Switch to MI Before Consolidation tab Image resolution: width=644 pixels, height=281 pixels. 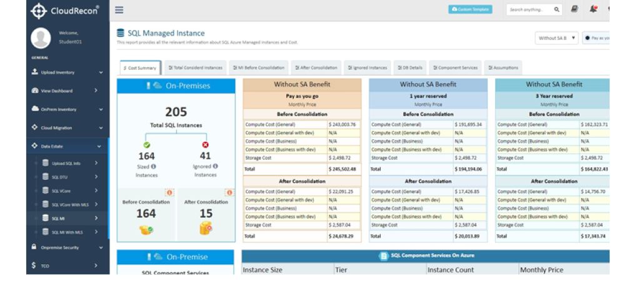(259, 67)
